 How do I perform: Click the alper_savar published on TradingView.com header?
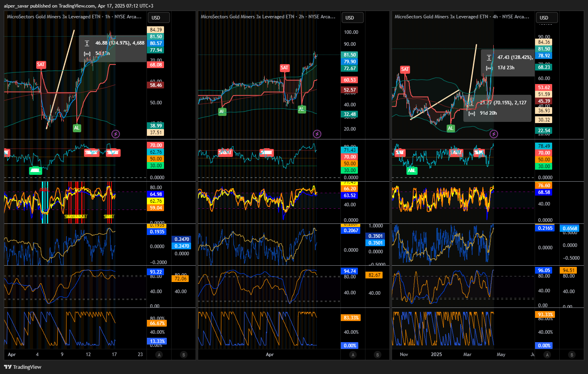78,6
